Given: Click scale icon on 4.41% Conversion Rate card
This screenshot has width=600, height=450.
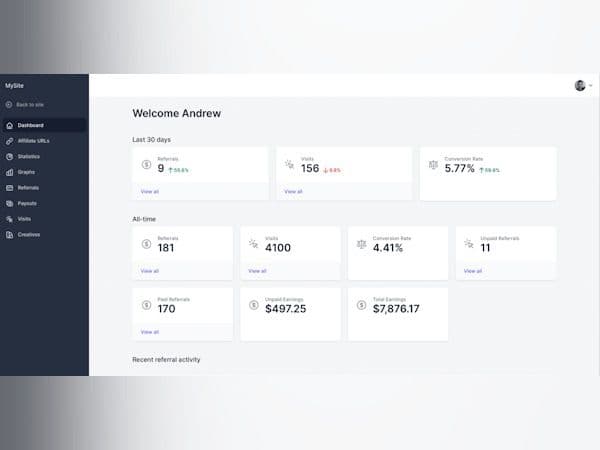Looking at the screenshot, I should (x=361, y=244).
